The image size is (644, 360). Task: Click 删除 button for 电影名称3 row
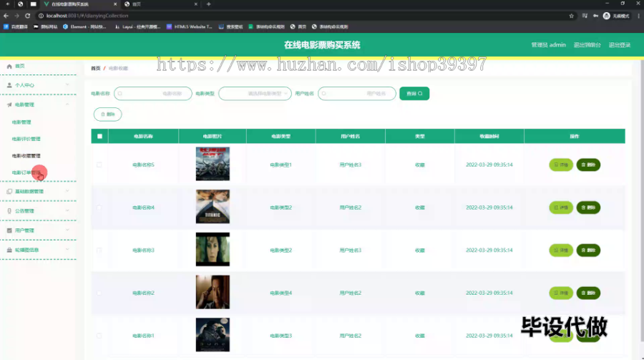(x=588, y=250)
